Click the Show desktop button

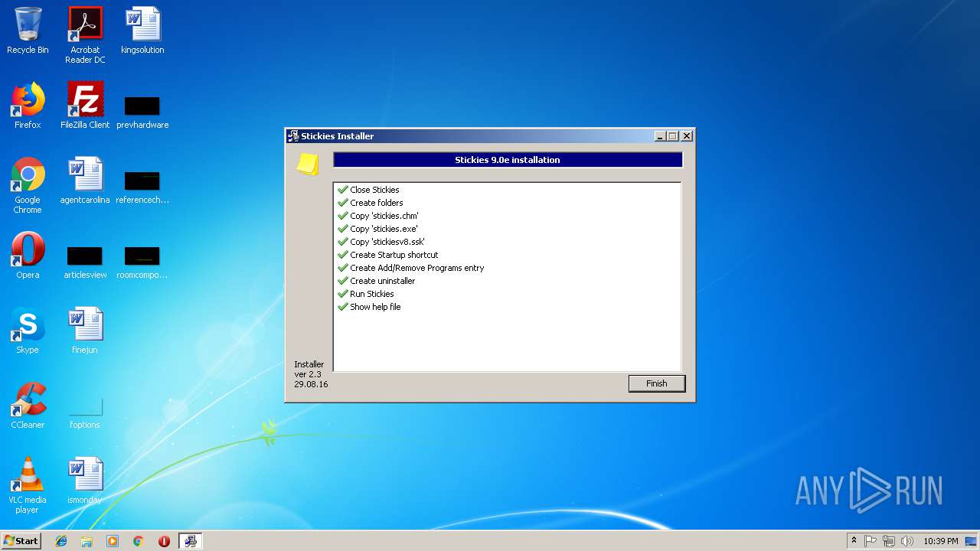(x=972, y=541)
